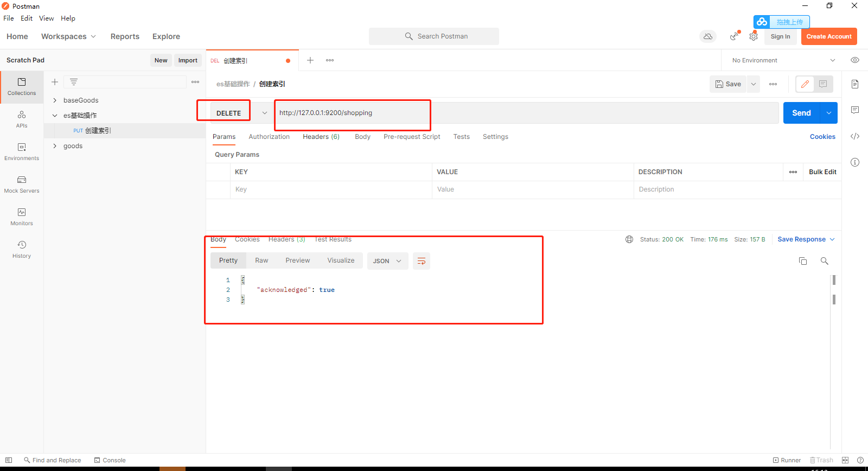868x471 pixels.
Task: Select the PUT 创建索引 request
Action: tap(125, 131)
